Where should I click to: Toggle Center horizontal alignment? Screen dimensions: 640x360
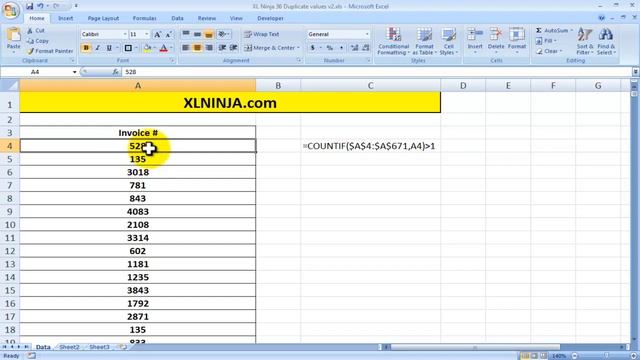(x=197, y=48)
